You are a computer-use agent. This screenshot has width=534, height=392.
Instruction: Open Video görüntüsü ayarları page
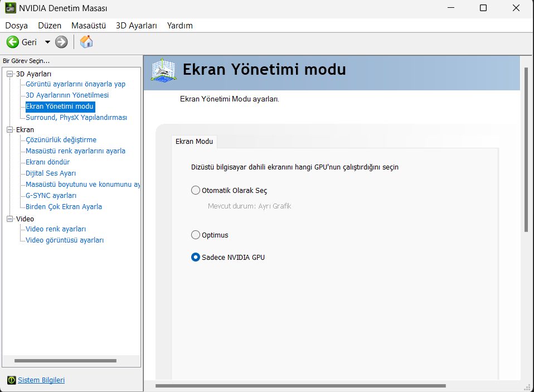[65, 240]
